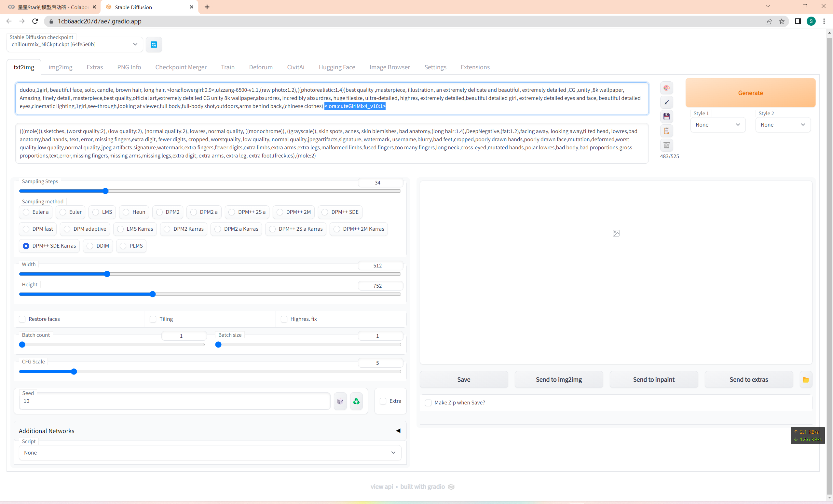
Task: Click the green recycle reuse seed icon
Action: (356, 401)
